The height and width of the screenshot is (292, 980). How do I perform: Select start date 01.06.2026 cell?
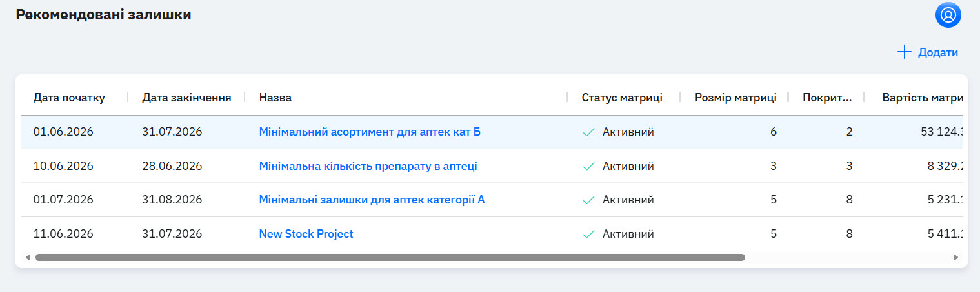(63, 132)
